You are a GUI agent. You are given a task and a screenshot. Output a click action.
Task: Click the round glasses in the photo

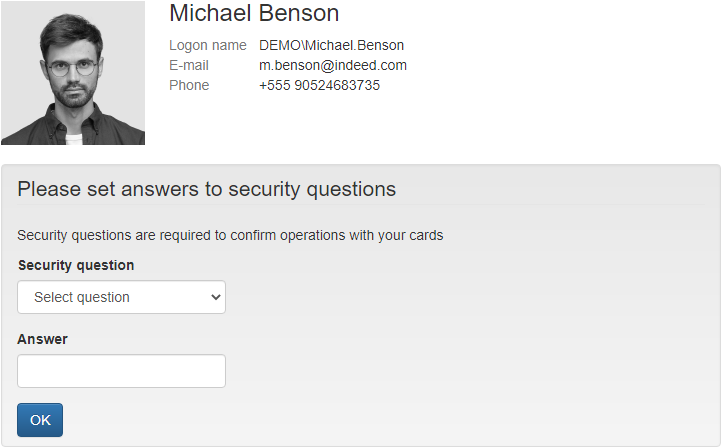pos(73,68)
